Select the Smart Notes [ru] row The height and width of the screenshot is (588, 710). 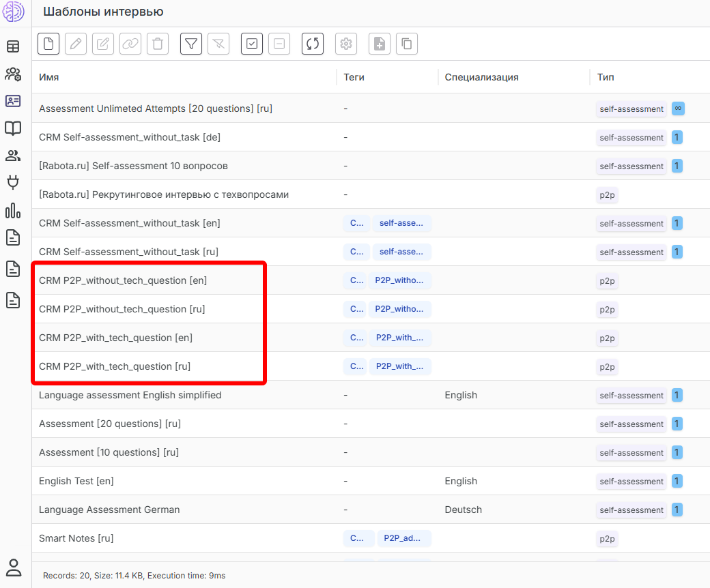click(x=76, y=538)
